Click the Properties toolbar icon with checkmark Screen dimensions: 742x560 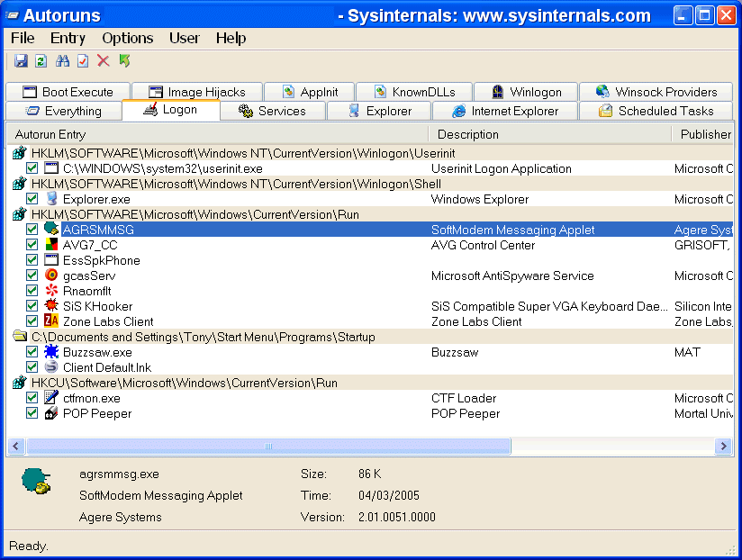coord(83,60)
